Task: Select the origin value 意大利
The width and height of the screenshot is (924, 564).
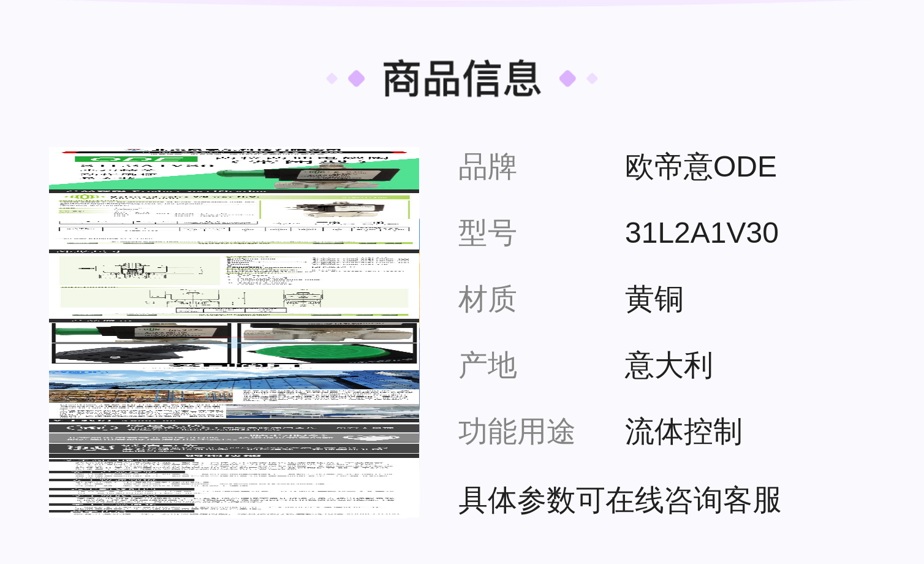Action: pos(669,365)
